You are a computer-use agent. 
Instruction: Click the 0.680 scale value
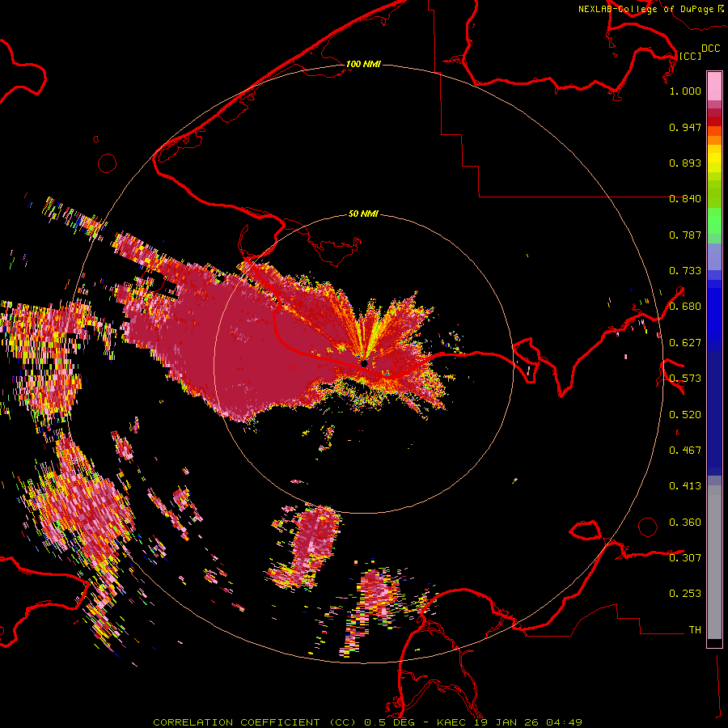685,307
